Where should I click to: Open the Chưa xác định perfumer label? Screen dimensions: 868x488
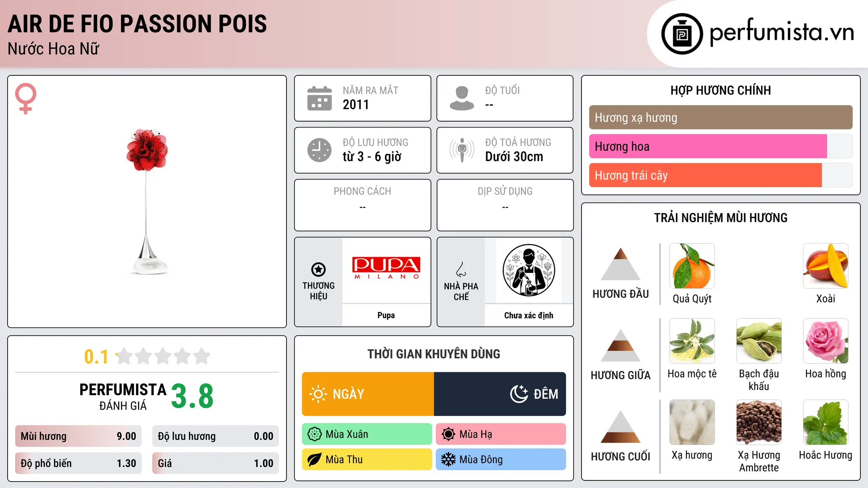(x=529, y=315)
